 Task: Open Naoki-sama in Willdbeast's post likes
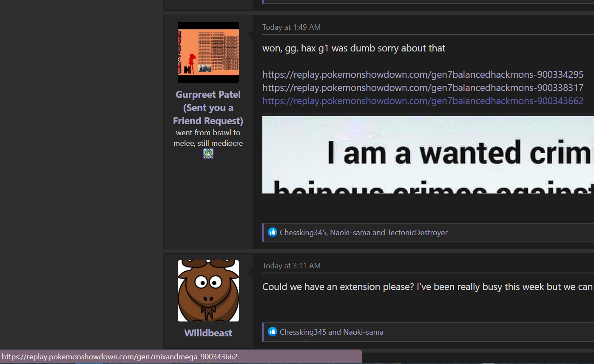pyautogui.click(x=363, y=332)
